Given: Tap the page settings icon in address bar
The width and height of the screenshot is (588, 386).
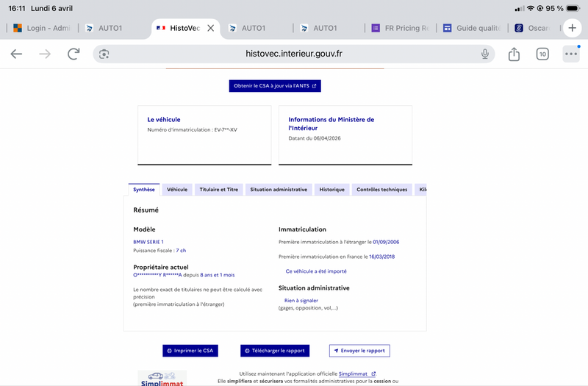Looking at the screenshot, I should coord(104,54).
